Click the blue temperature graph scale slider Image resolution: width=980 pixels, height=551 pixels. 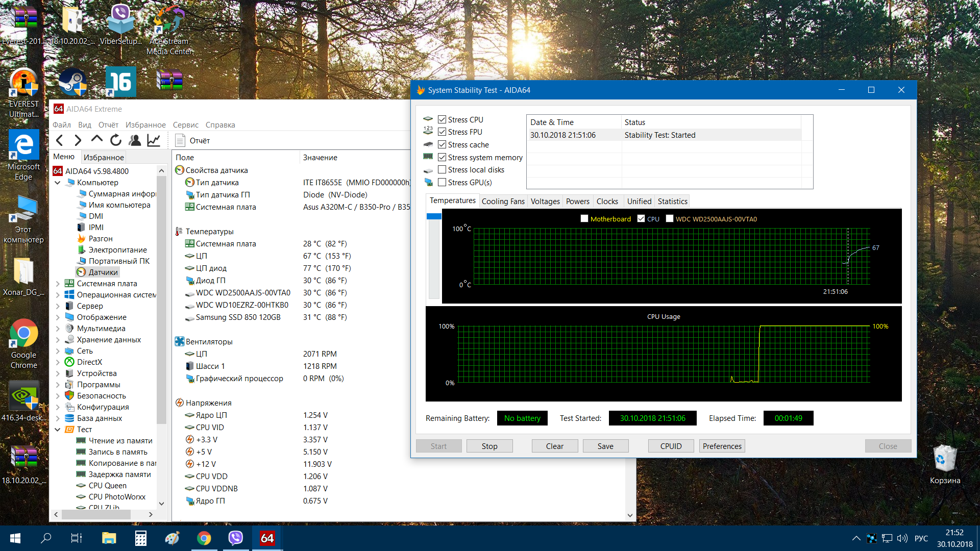[434, 216]
